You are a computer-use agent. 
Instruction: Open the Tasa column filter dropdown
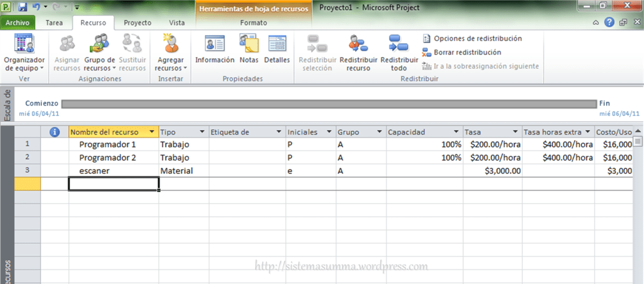(x=515, y=132)
